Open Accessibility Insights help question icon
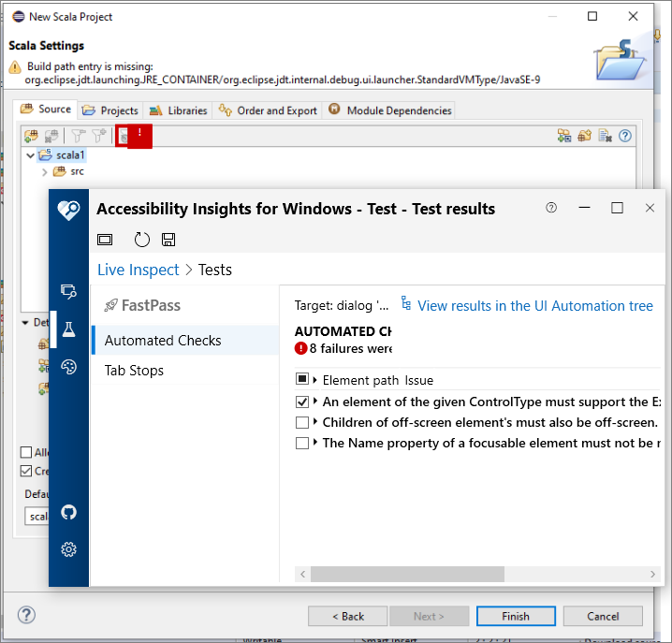This screenshot has height=643, width=672. coord(551,208)
